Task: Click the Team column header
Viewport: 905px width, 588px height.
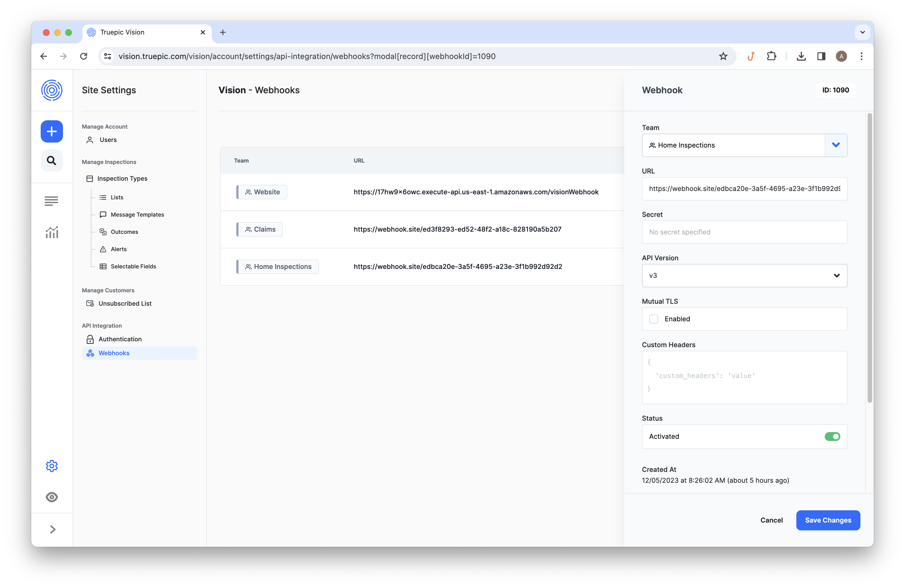Action: click(241, 161)
